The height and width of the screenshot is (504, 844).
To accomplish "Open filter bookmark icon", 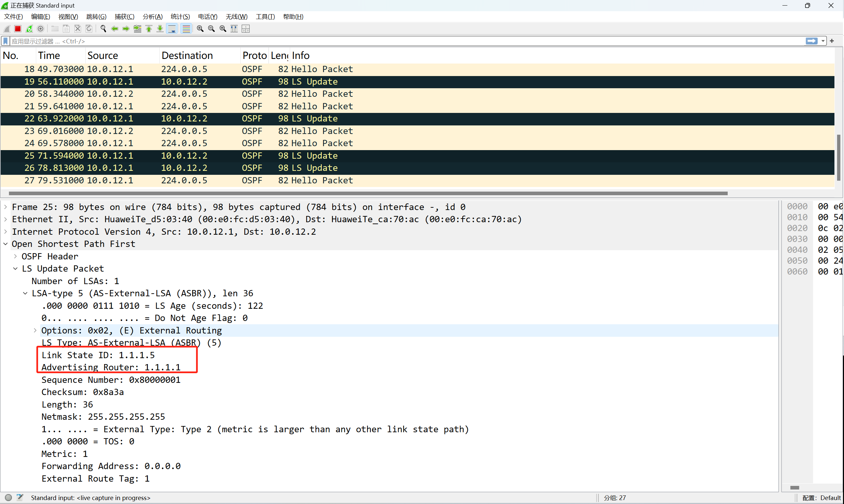I will [x=6, y=41].
